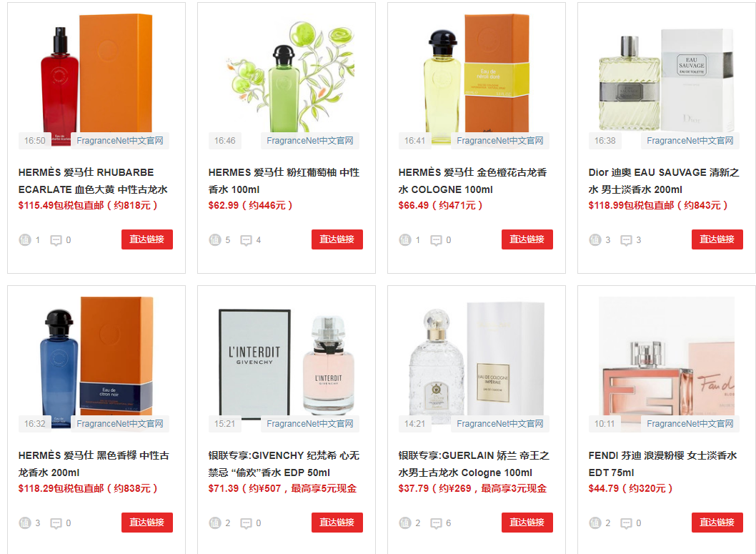The width and height of the screenshot is (756, 554).
Task: Click comment icon on Hermès pink grapefruit card
Action: click(x=247, y=240)
